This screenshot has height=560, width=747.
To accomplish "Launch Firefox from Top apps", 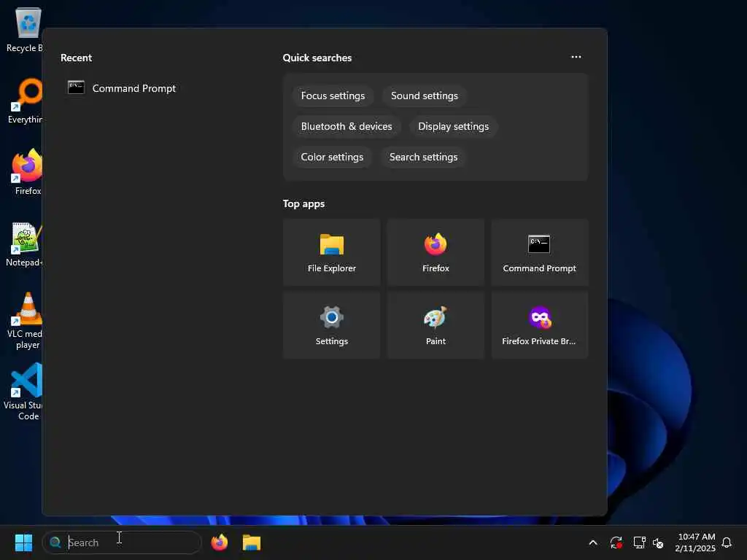I will (436, 252).
